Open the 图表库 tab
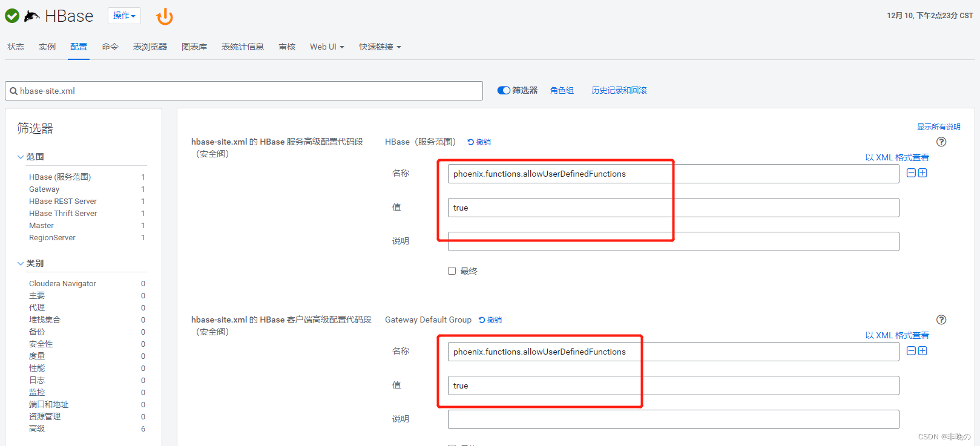The width and height of the screenshot is (980, 446). pos(194,47)
